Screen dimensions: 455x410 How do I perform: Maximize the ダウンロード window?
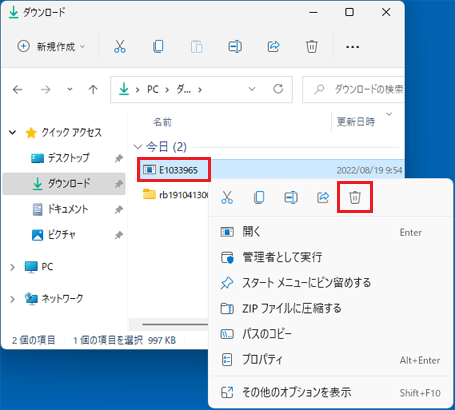(x=349, y=12)
